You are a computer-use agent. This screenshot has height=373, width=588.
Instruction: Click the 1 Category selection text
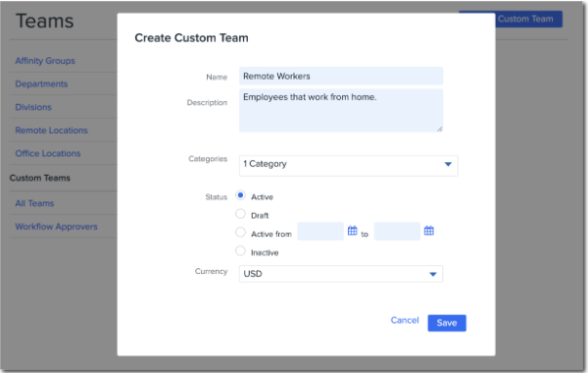(264, 164)
